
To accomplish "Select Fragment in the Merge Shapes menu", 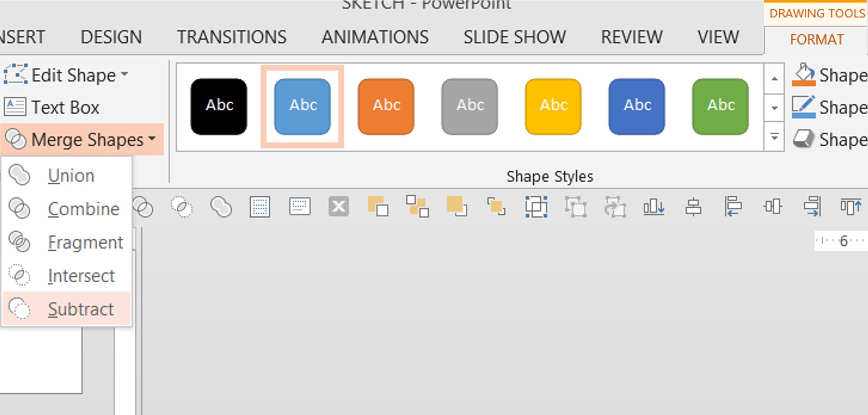I will pyautogui.click(x=85, y=242).
